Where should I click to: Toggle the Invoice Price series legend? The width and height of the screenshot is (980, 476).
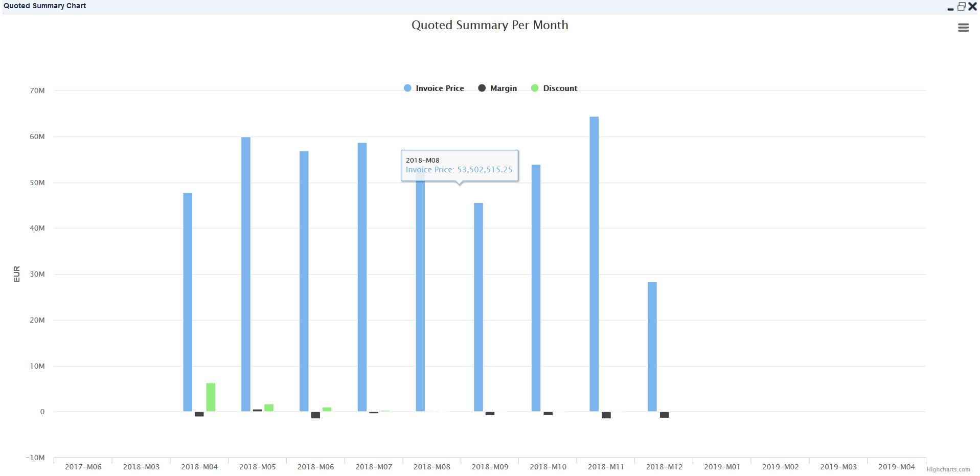(x=439, y=88)
